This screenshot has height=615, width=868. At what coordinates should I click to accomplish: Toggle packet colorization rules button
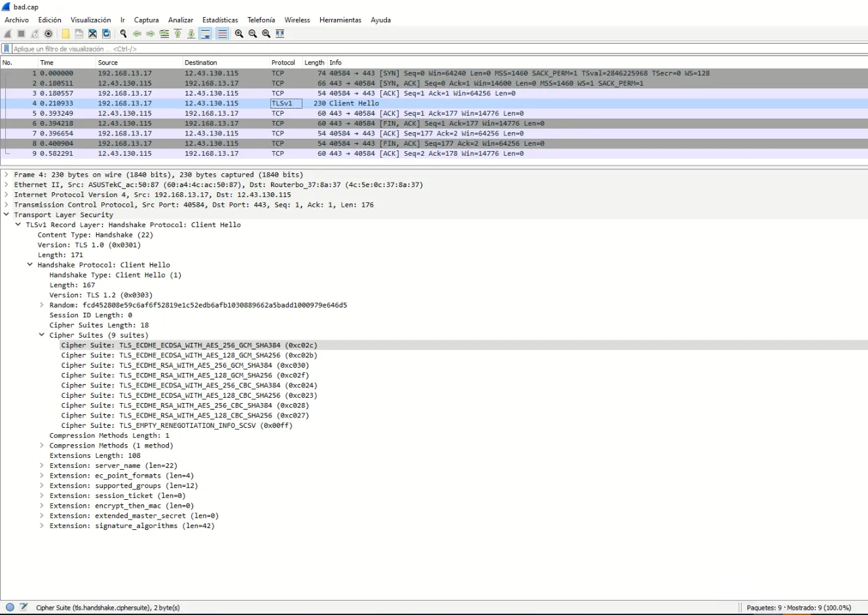223,34
